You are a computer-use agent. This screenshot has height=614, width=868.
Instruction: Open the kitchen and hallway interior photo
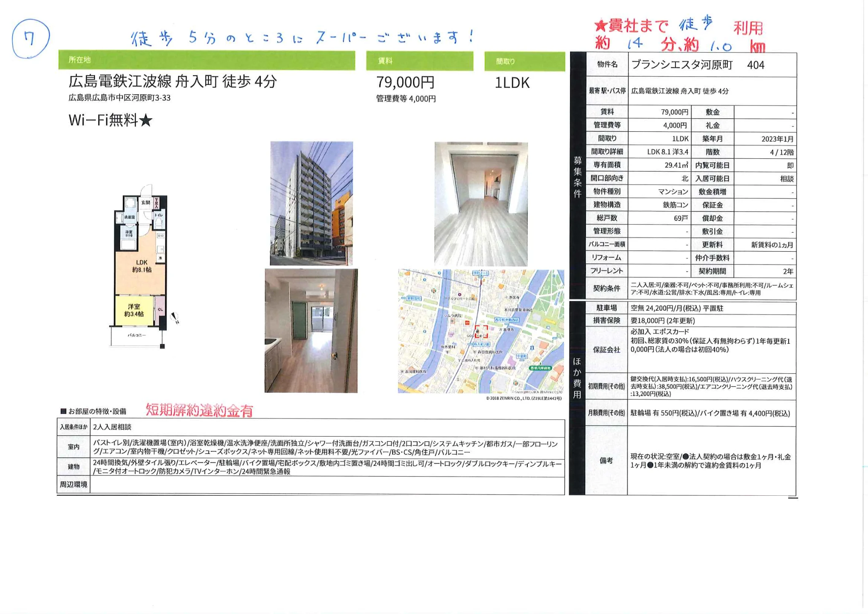click(311, 331)
